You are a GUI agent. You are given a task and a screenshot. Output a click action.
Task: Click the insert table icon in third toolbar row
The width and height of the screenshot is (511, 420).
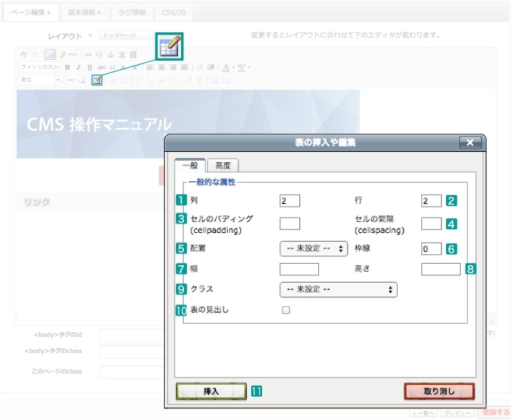tap(97, 80)
